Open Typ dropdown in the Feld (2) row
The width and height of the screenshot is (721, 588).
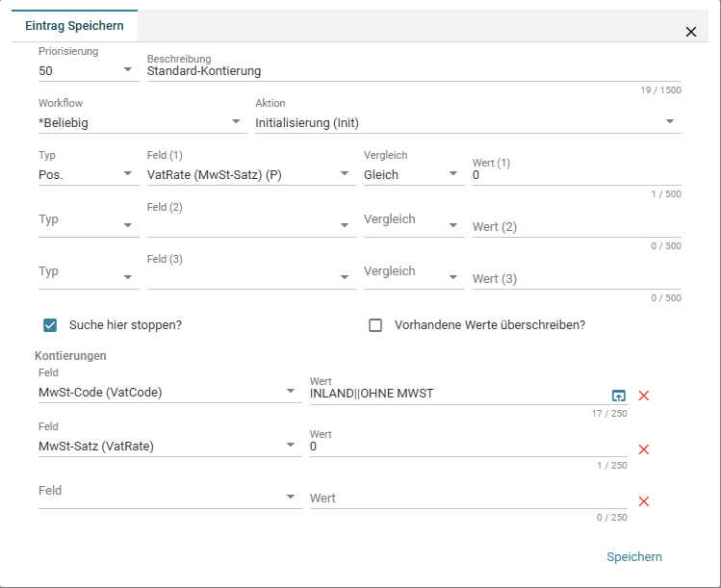click(x=89, y=225)
